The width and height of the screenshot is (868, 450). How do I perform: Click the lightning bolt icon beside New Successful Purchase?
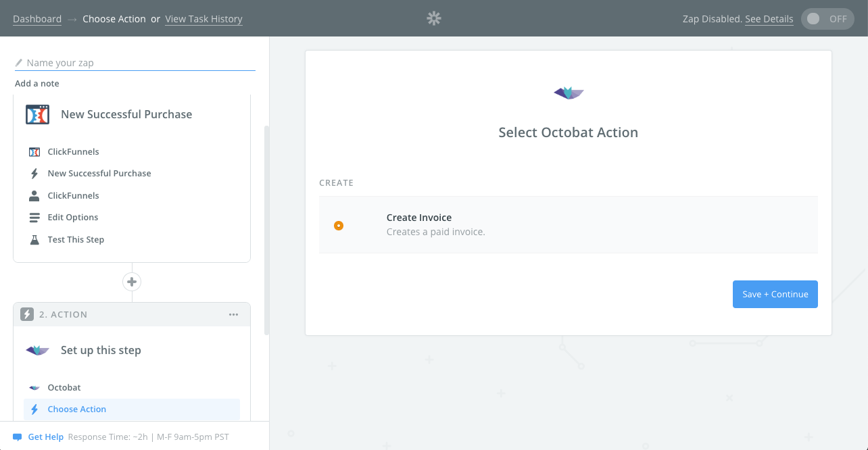[x=34, y=174]
